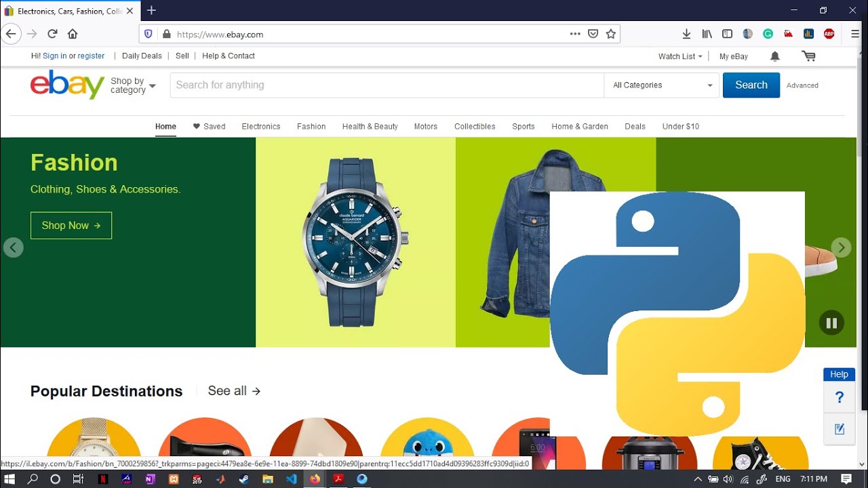The height and width of the screenshot is (488, 868).
Task: Open Firefox tracking protection shield
Action: click(x=149, y=34)
